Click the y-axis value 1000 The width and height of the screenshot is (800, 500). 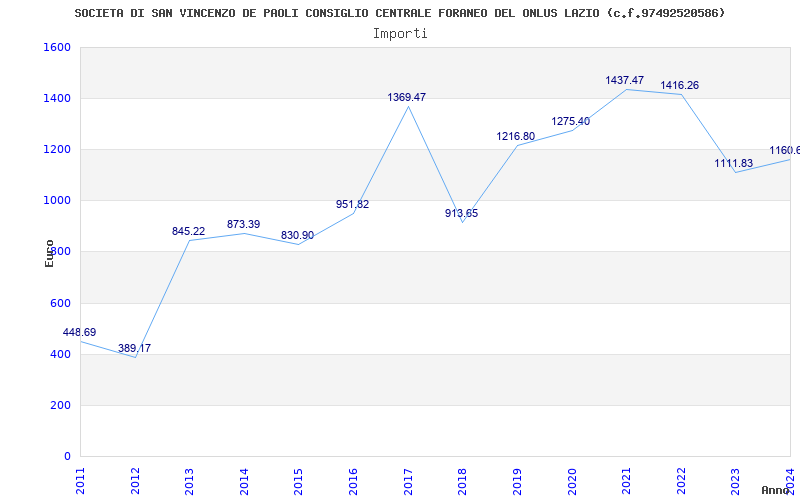pyautogui.click(x=57, y=201)
